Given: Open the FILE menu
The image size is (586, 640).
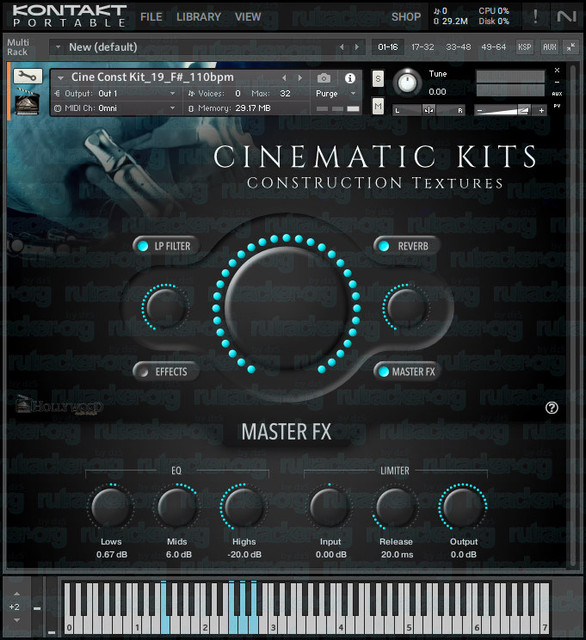Looking at the screenshot, I should (x=151, y=17).
